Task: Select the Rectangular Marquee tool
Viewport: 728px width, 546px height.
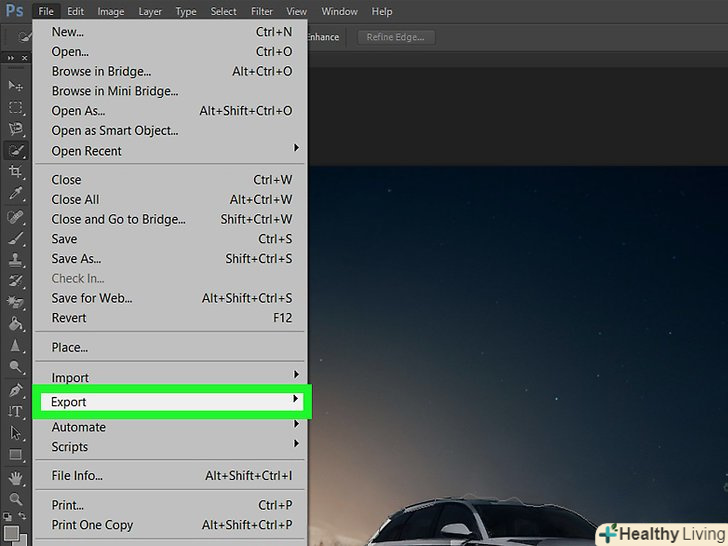Action: coord(15,108)
